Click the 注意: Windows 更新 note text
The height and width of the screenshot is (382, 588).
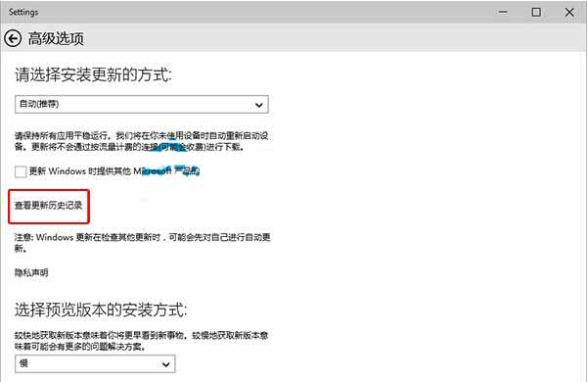pyautogui.click(x=143, y=242)
